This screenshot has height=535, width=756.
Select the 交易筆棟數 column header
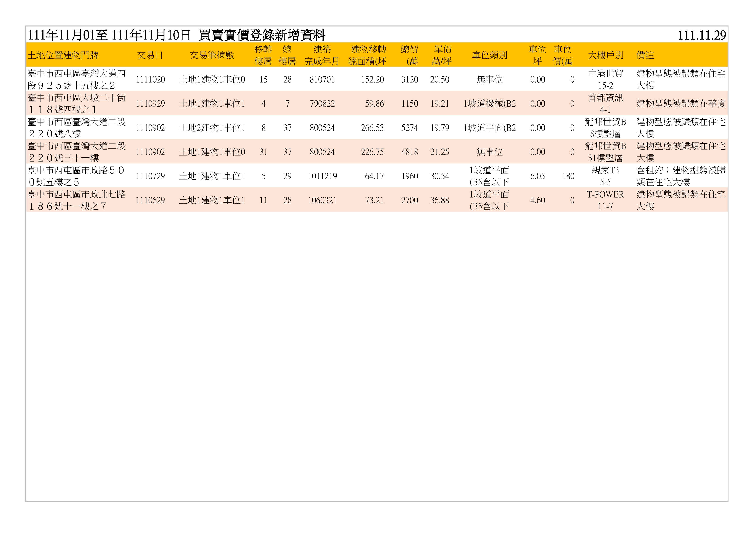tap(212, 55)
